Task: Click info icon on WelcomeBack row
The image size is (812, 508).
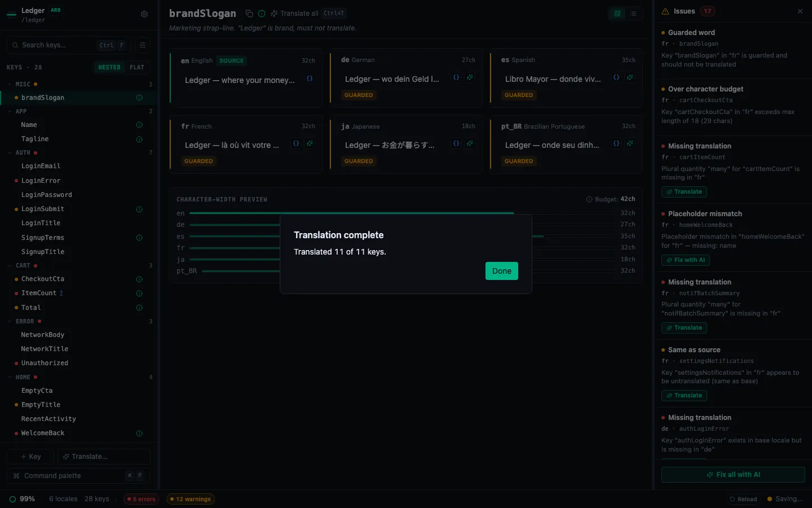Action: (x=139, y=433)
